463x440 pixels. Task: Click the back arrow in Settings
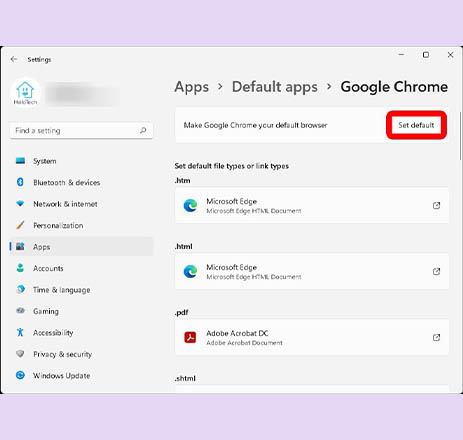pos(14,59)
